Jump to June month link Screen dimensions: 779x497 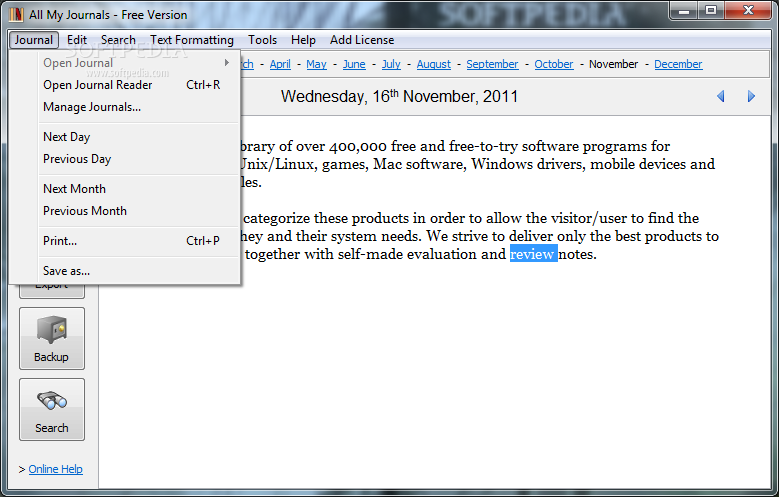[x=354, y=64]
